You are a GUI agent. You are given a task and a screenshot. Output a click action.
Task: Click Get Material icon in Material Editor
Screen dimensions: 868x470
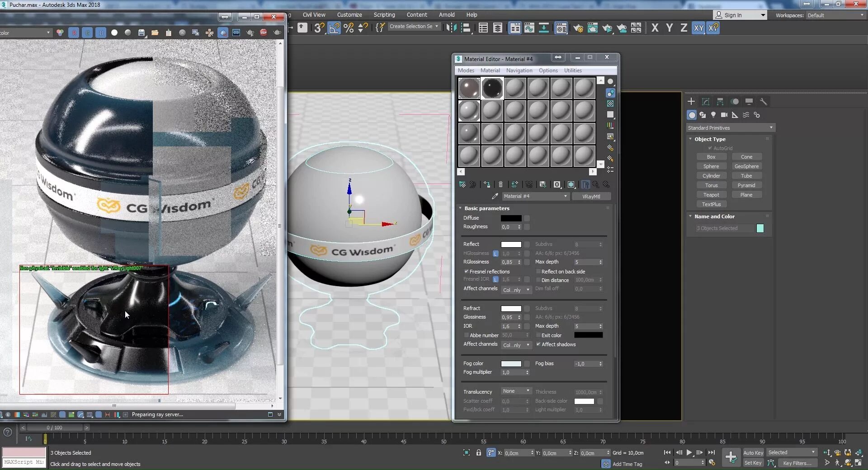pyautogui.click(x=462, y=184)
